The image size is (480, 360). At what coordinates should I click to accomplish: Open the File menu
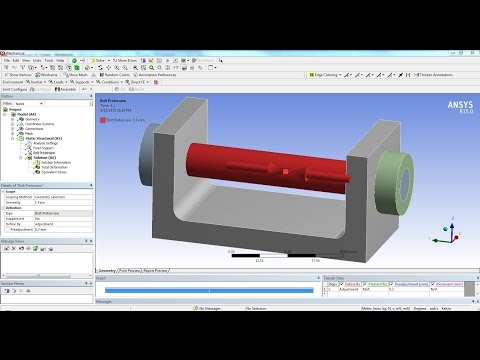tap(7, 61)
